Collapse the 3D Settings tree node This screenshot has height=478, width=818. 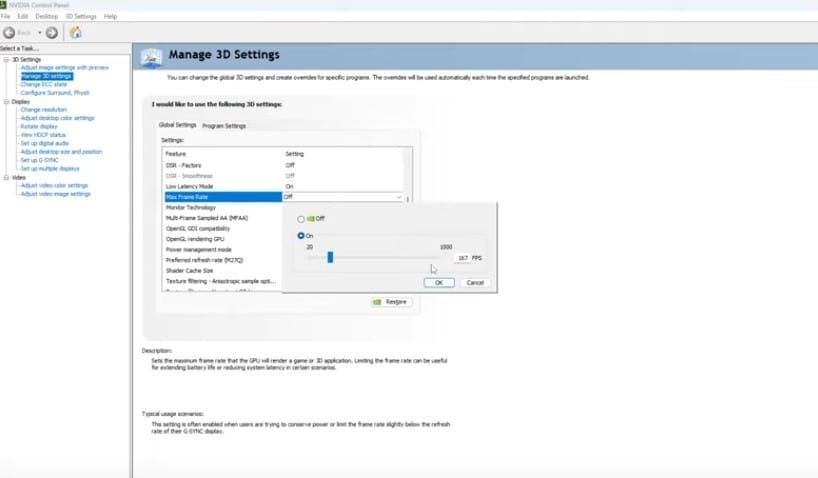(6, 59)
